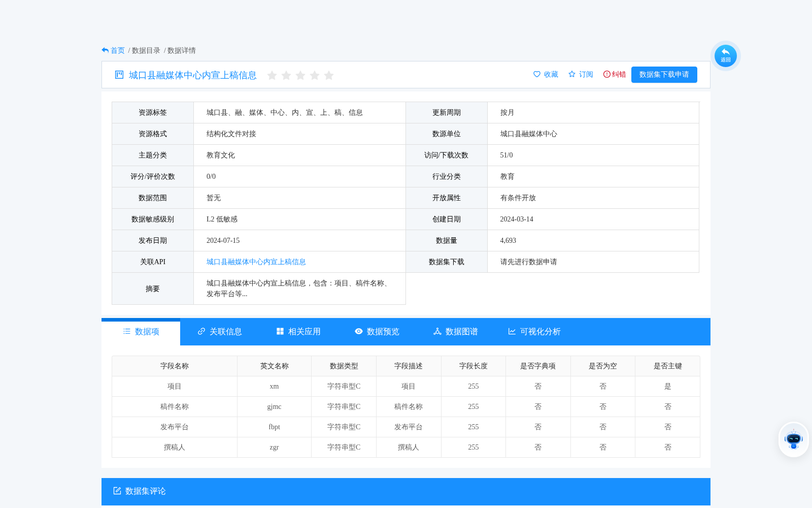812x508 pixels.
Task: Click the grid icon on 相关应用 tab
Action: click(x=280, y=331)
